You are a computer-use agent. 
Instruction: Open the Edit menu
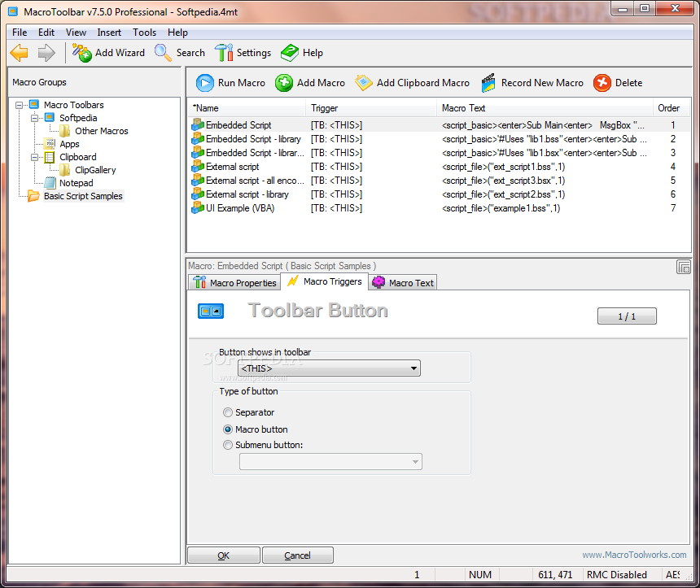coord(46,33)
